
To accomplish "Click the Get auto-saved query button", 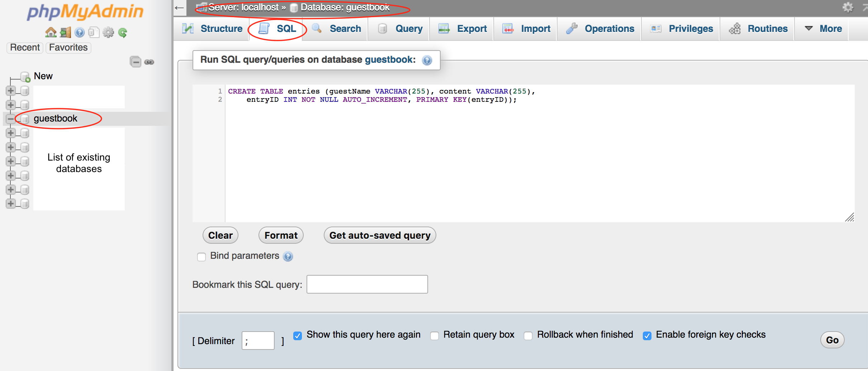I will 379,235.
